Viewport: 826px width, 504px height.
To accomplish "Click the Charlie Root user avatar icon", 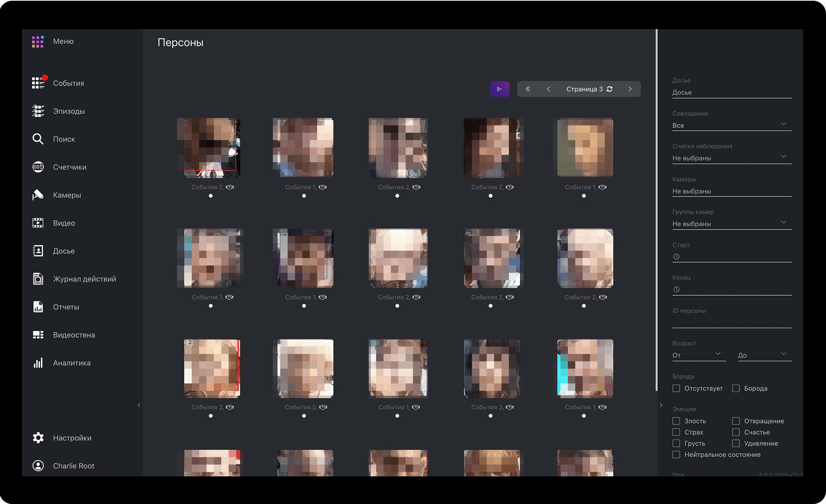I will click(38, 466).
